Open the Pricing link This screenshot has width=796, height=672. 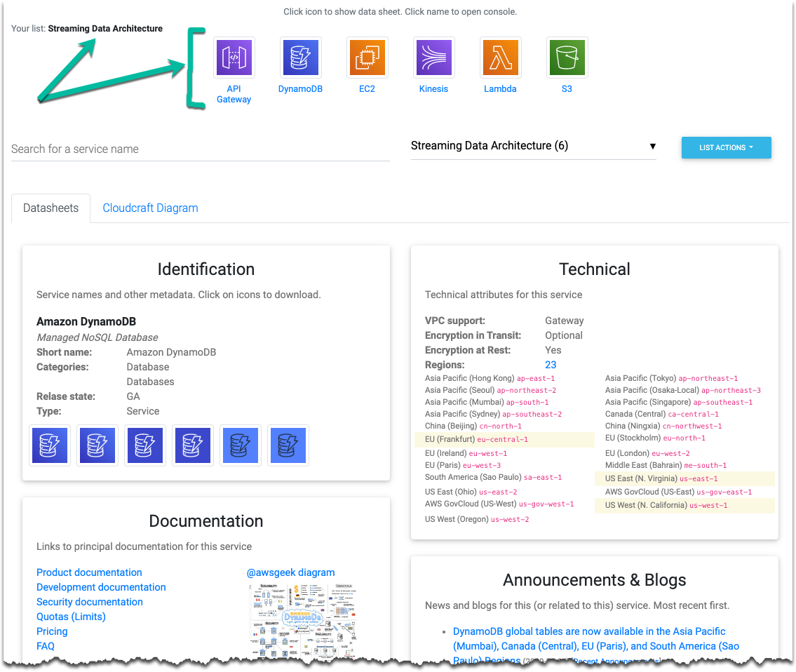coord(52,631)
